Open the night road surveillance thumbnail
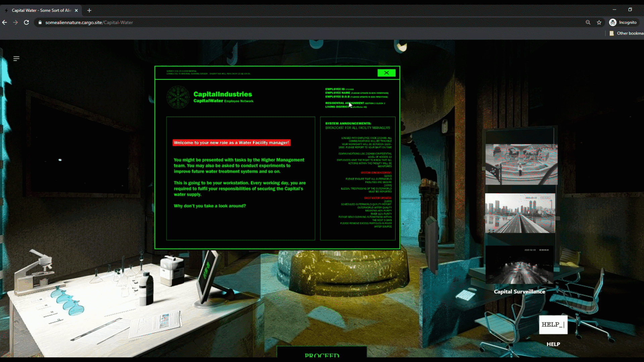 [x=519, y=265]
